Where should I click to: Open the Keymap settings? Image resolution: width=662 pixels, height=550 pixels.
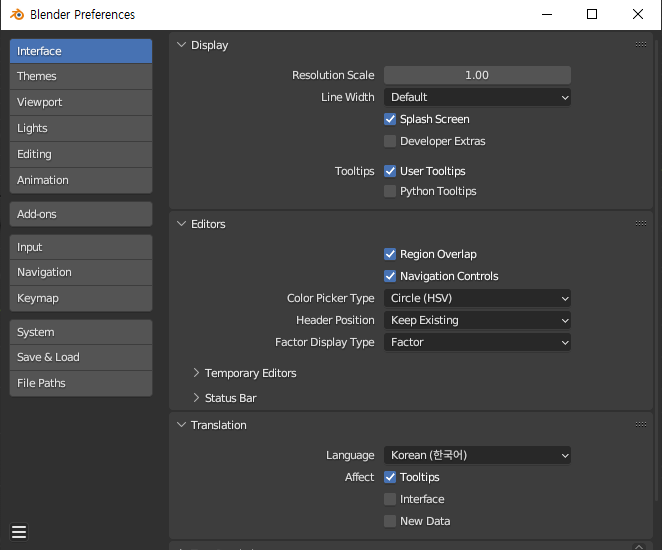pos(81,298)
